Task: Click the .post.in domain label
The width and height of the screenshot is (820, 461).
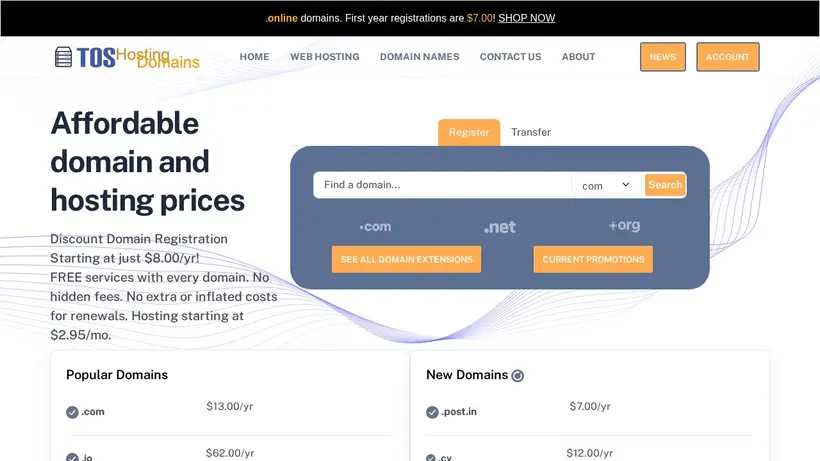Action: coord(459,412)
